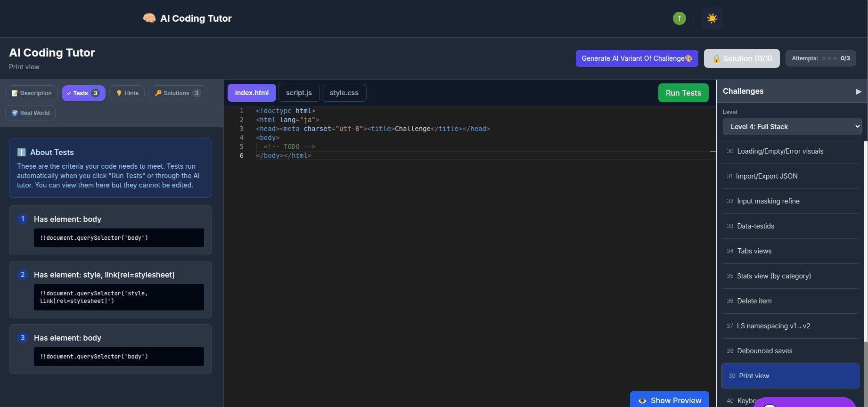Click the brain logo icon
The width and height of the screenshot is (868, 407).
(149, 18)
